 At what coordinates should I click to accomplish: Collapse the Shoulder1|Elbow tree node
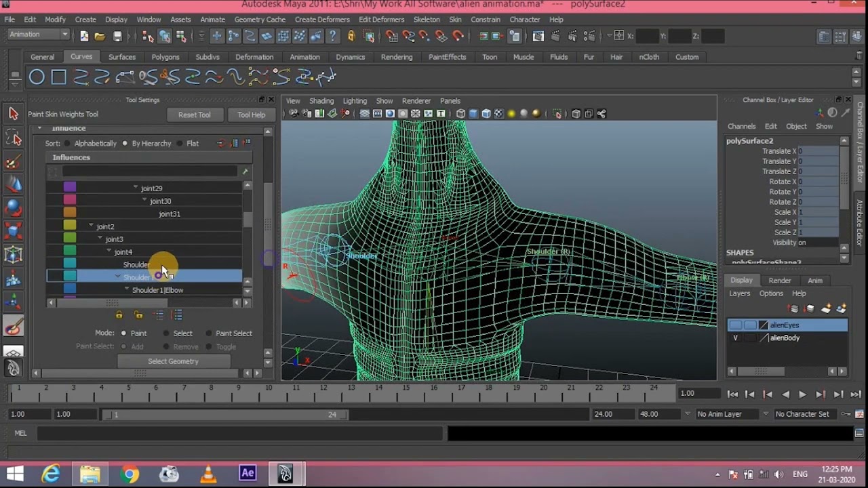[126, 289]
